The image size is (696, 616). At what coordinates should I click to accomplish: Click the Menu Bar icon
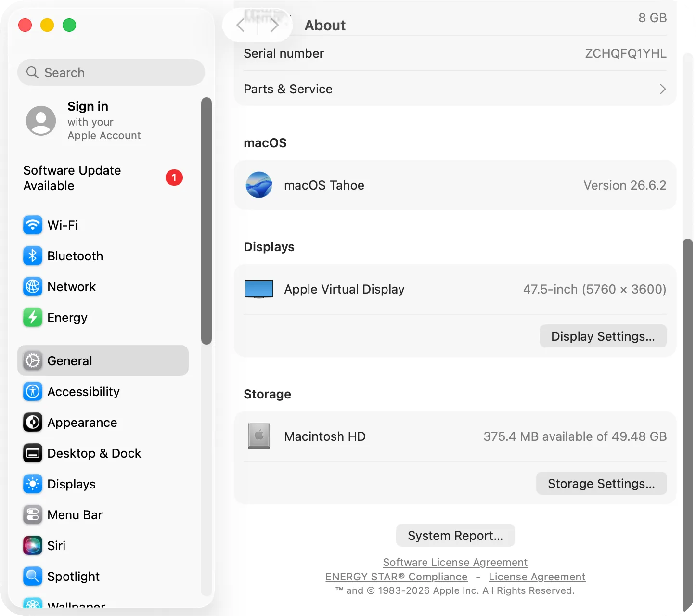click(33, 514)
